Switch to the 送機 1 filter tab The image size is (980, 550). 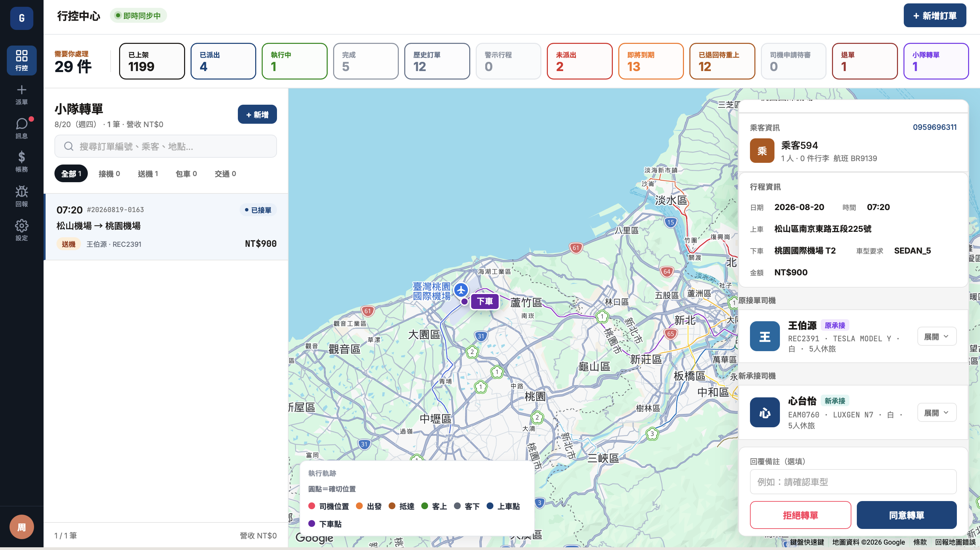click(148, 174)
